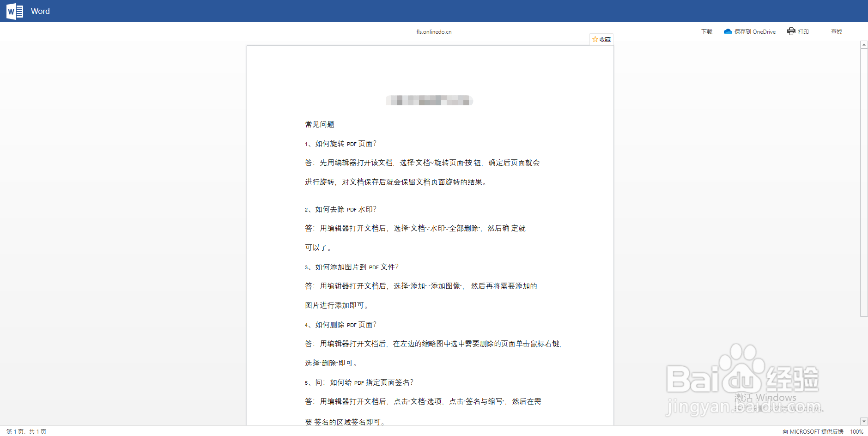Click 打印 to print the document
This screenshot has width=868, height=436.
pyautogui.click(x=802, y=31)
